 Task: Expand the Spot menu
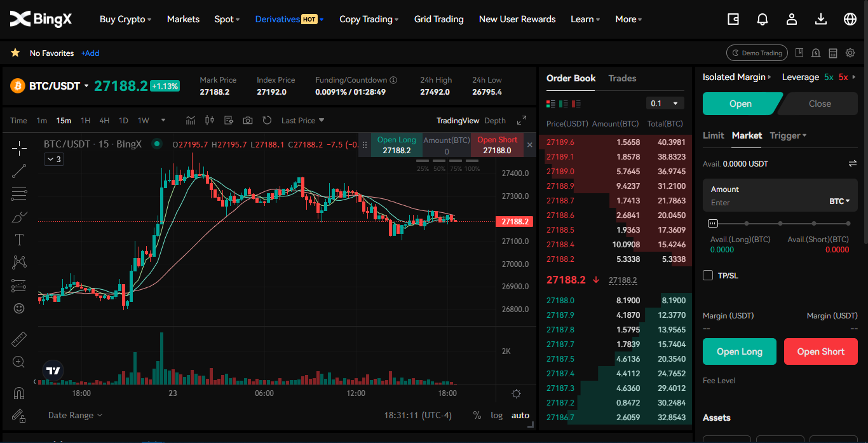[227, 19]
